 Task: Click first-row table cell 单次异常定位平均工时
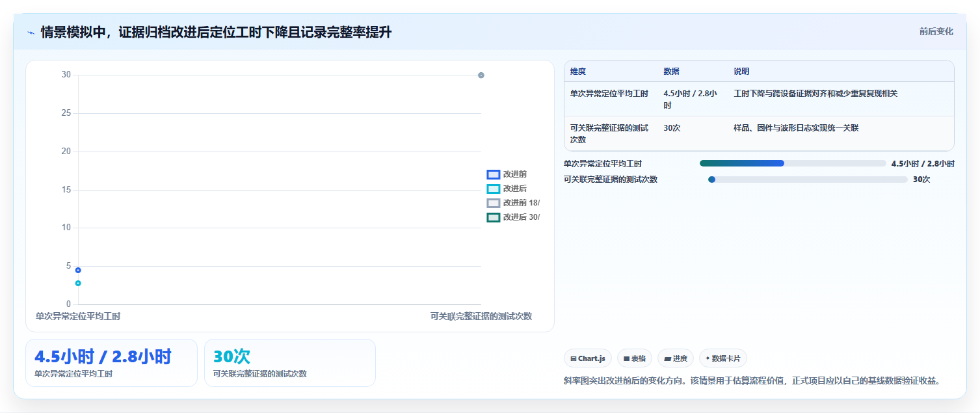click(609, 94)
